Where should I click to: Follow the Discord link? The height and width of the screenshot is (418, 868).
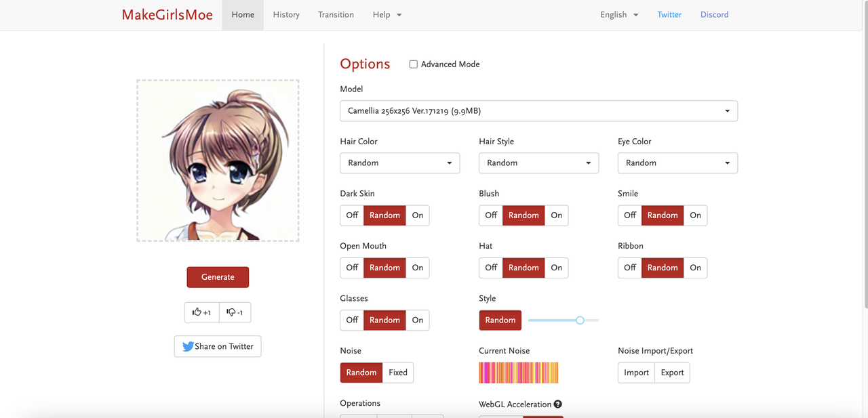[x=714, y=14]
